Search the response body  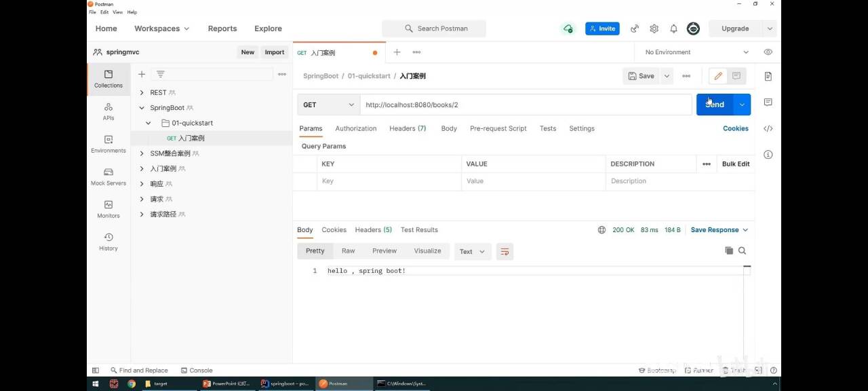tap(742, 250)
